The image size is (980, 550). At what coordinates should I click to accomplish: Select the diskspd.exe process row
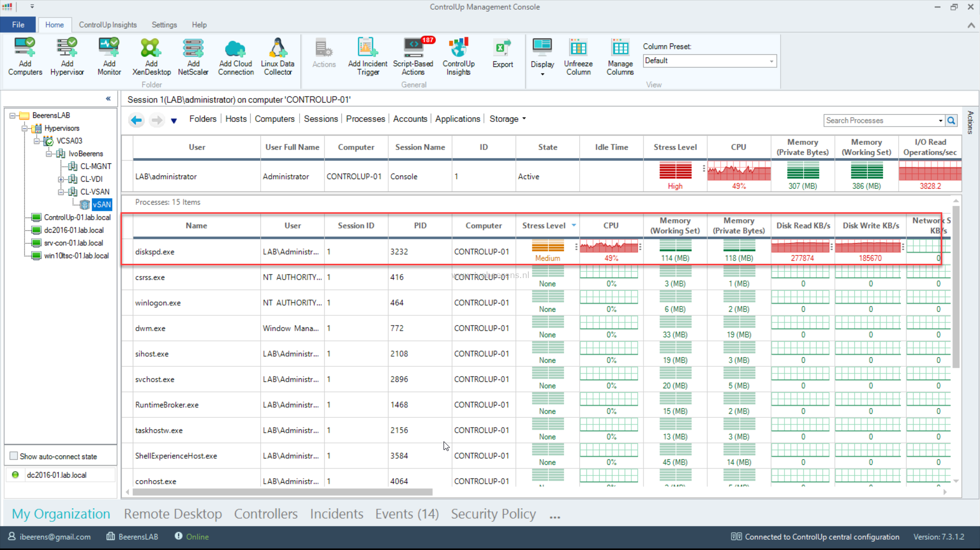coord(536,252)
